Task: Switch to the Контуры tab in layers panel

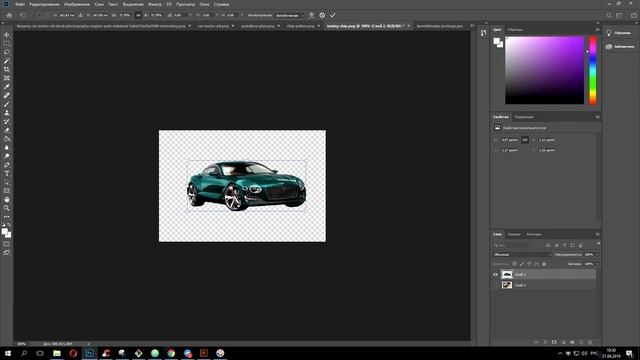Action: click(x=534, y=234)
